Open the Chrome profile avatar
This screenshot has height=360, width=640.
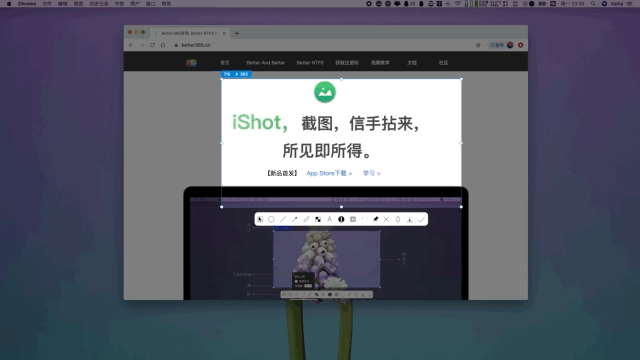(x=510, y=45)
